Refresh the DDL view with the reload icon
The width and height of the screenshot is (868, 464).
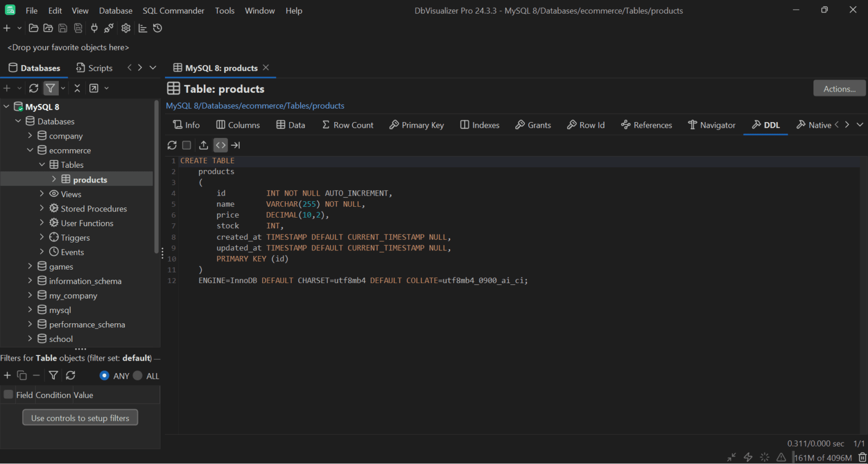172,145
